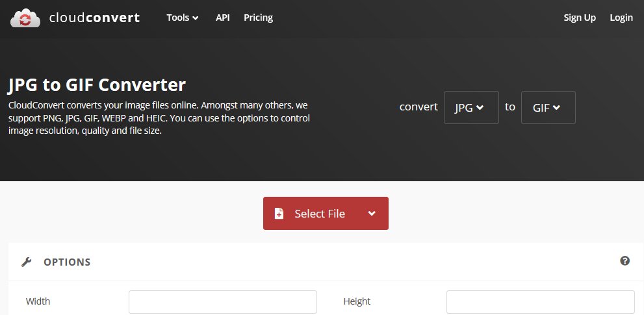Screen dimensions: 644x315
Task: Go to the API page
Action: pyautogui.click(x=223, y=18)
